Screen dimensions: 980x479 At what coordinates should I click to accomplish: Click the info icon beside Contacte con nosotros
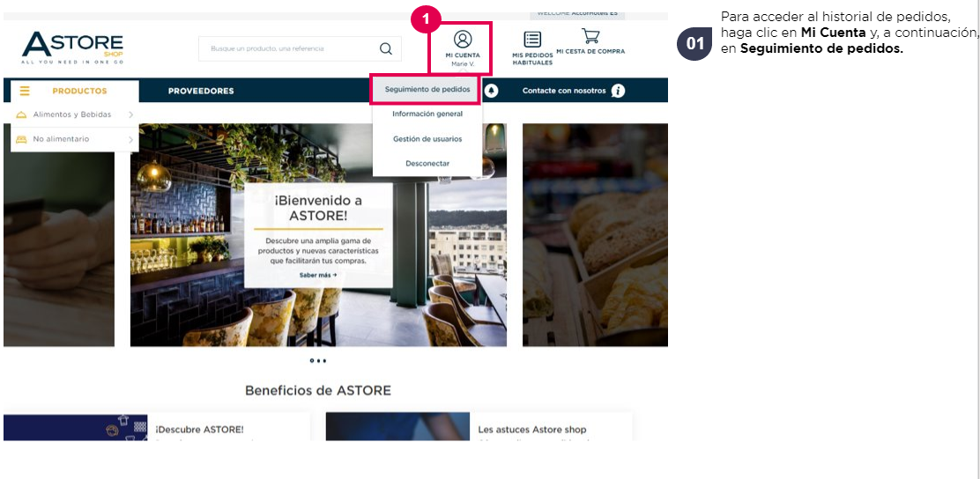[x=618, y=92]
